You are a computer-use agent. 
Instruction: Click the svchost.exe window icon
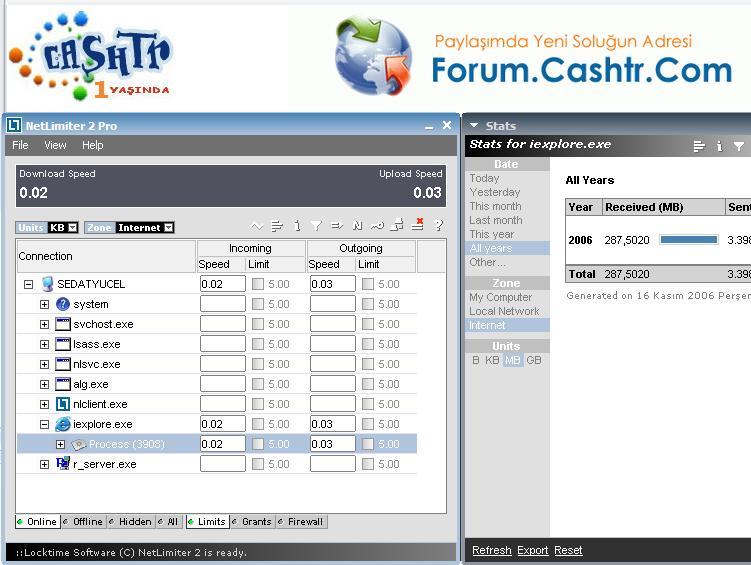63,324
